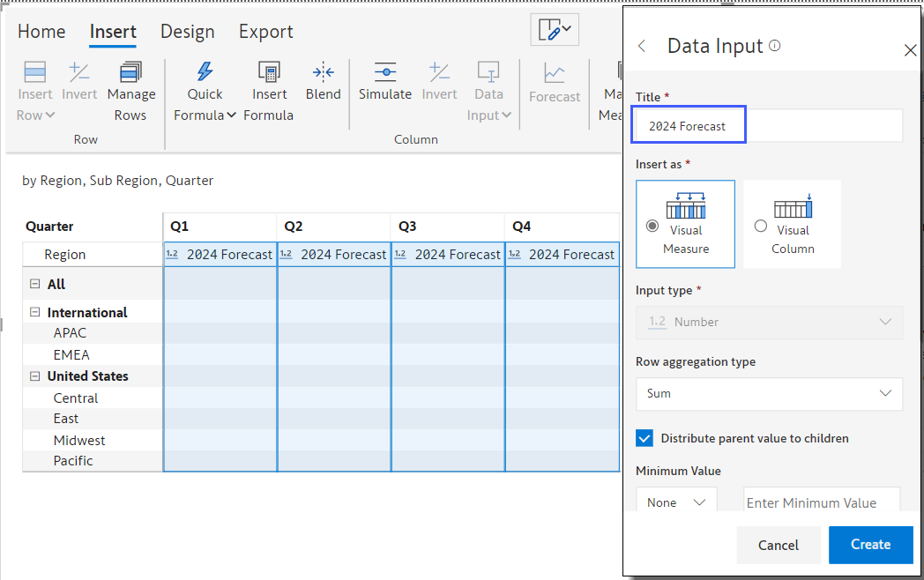Select the Blend column tool
The width and height of the screenshot is (924, 580).
[x=323, y=72]
